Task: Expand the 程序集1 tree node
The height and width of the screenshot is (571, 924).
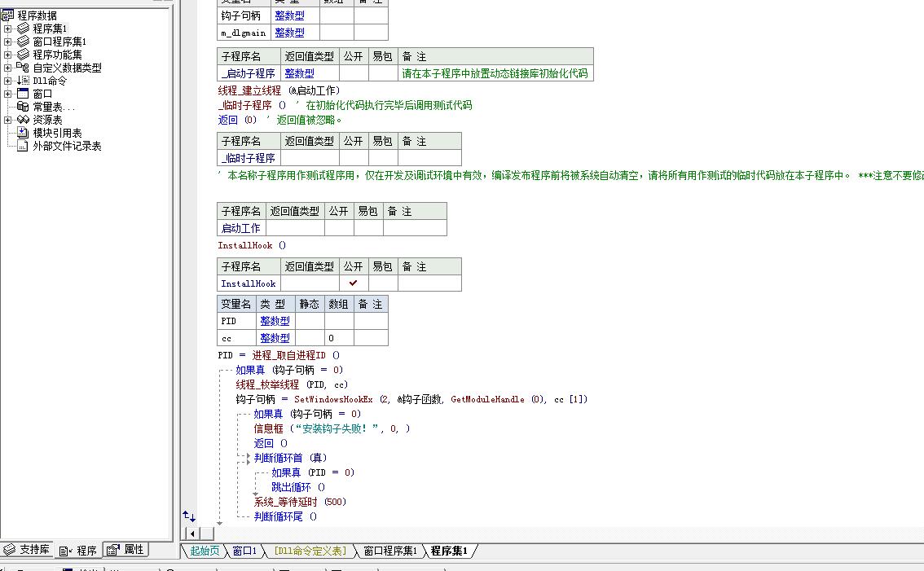Action: 8,29
